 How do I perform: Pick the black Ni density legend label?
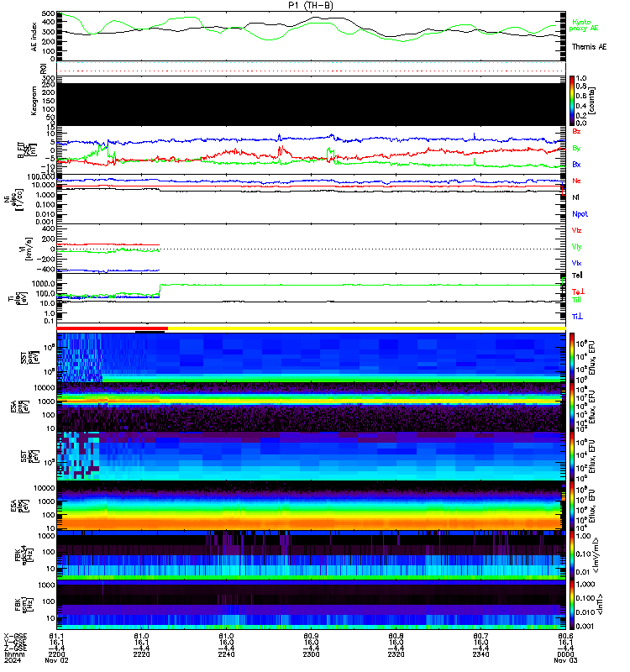(575, 197)
